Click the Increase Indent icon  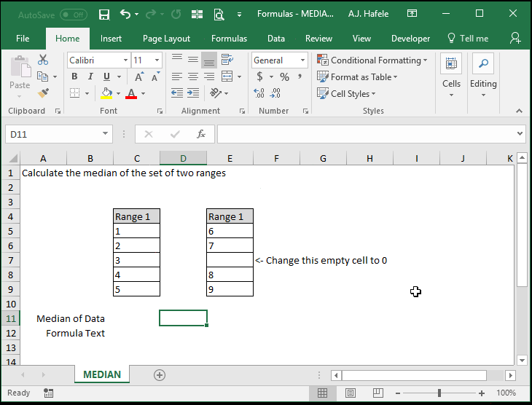click(193, 93)
